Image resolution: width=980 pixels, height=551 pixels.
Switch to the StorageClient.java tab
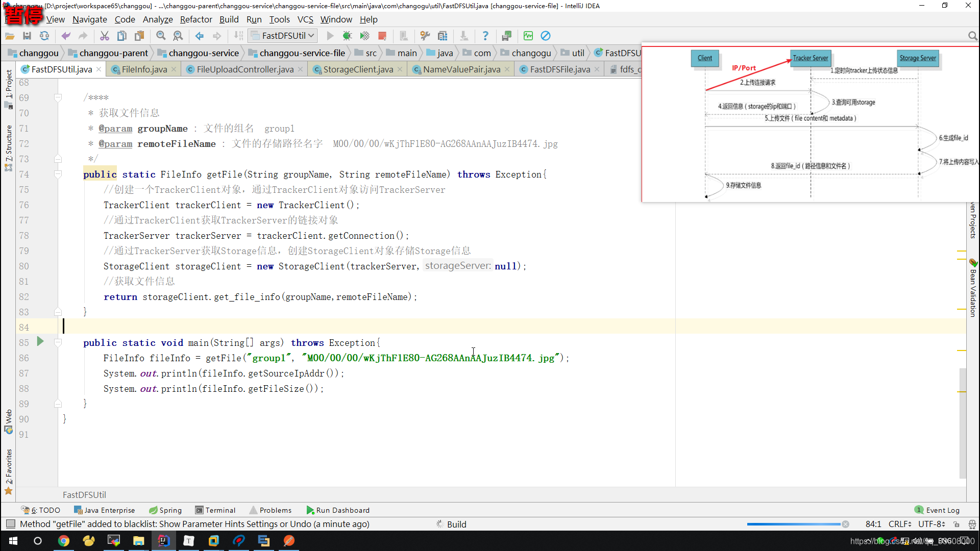(358, 69)
